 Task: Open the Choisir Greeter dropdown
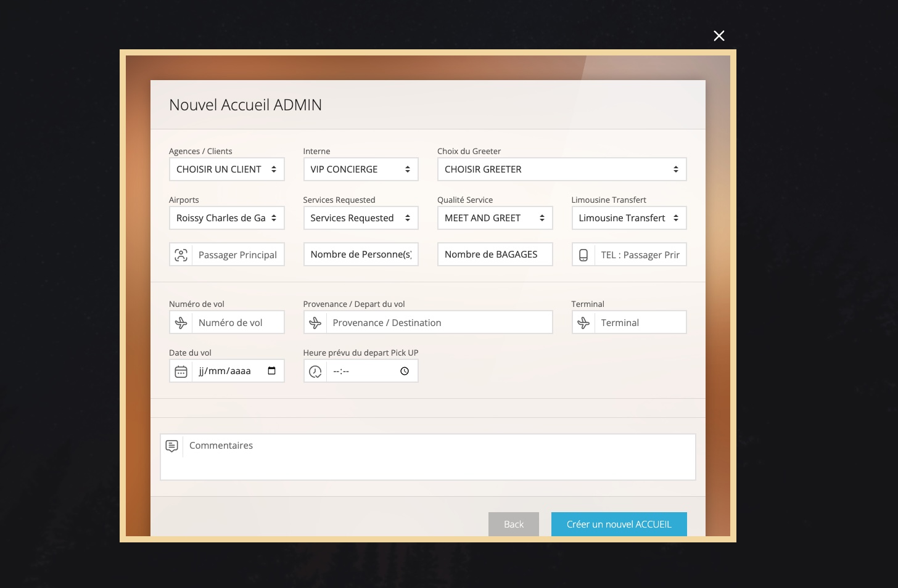coord(561,169)
